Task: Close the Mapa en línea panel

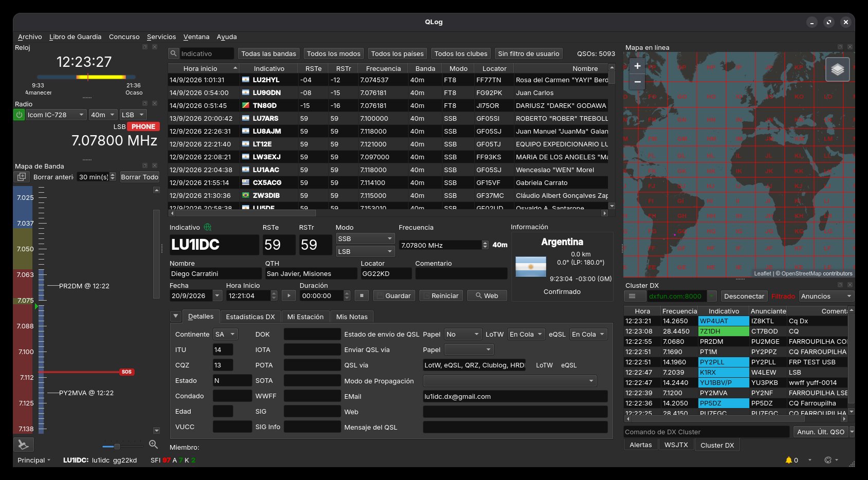Action: (x=850, y=47)
